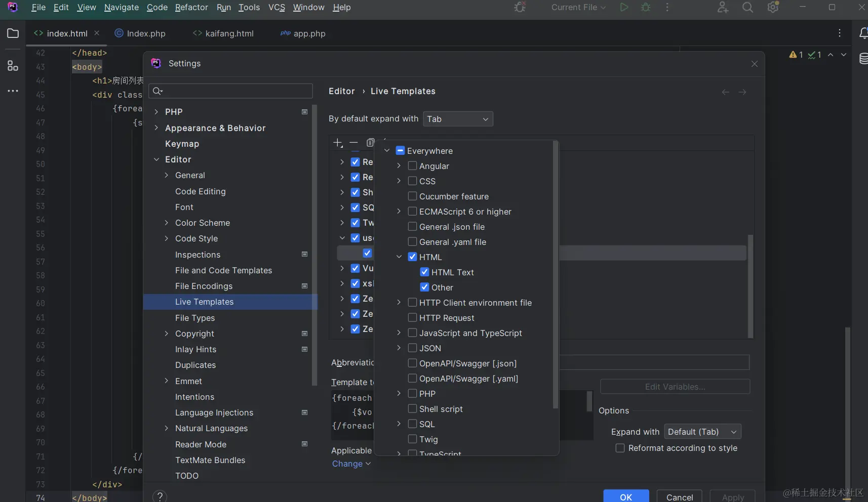Open the Keymap settings page

point(182,144)
